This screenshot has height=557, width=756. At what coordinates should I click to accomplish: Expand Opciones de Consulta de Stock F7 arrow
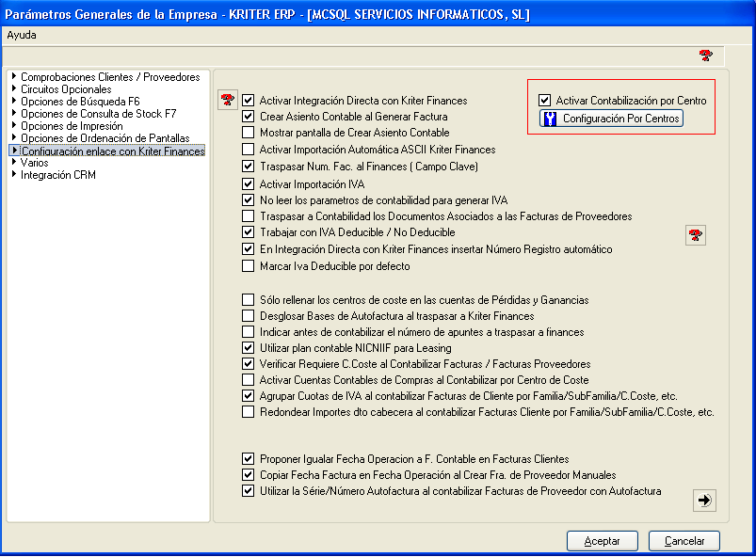tap(14, 113)
